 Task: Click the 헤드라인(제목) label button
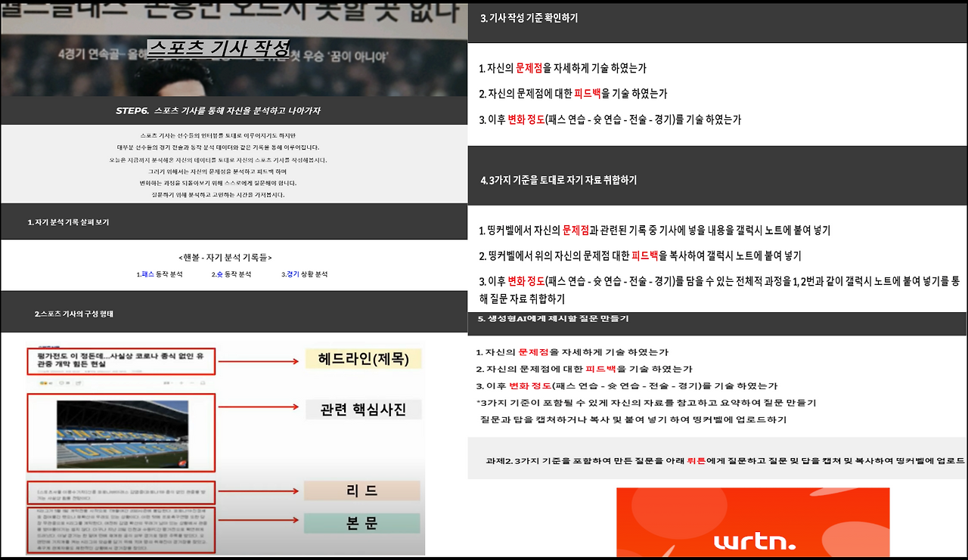click(x=364, y=358)
